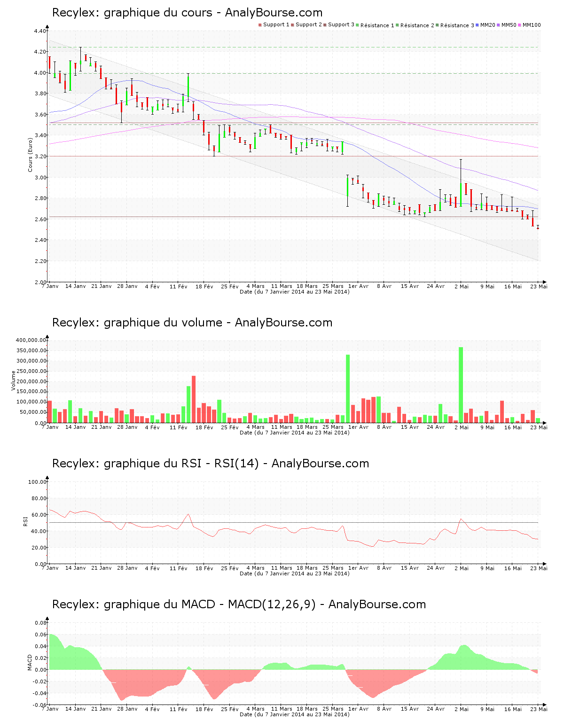Click the 60.00 tick on RSI axis
Screen dimensions: 564x728
click(x=39, y=515)
